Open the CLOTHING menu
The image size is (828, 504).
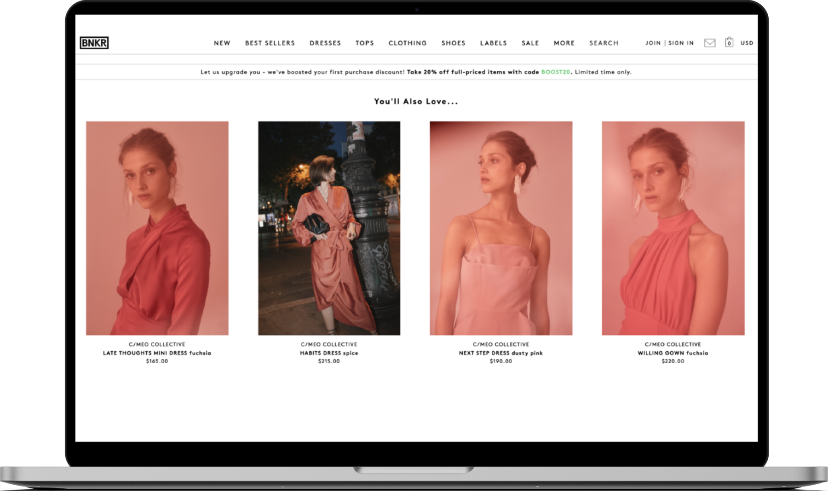[408, 43]
